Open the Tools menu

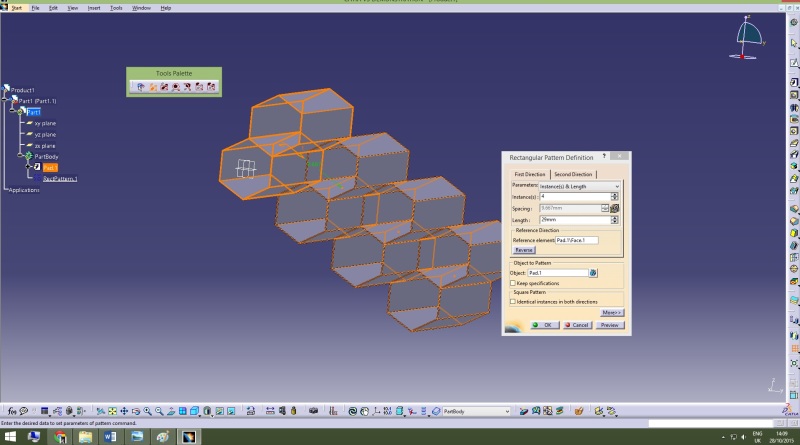pos(116,8)
